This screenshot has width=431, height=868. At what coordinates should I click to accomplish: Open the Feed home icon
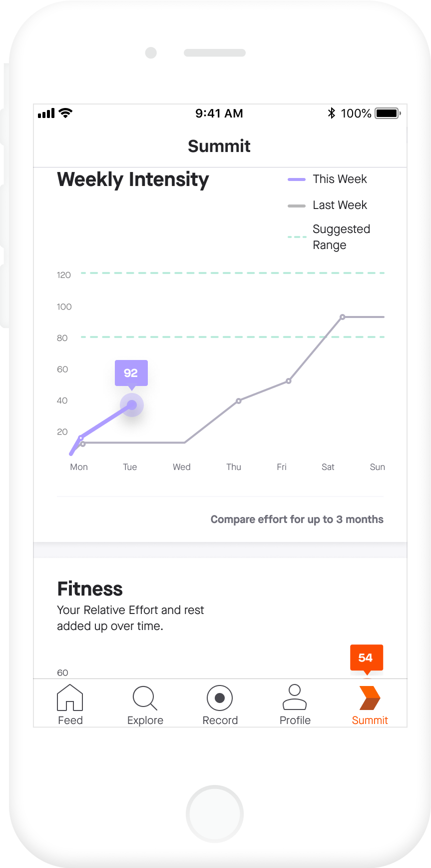click(x=70, y=698)
